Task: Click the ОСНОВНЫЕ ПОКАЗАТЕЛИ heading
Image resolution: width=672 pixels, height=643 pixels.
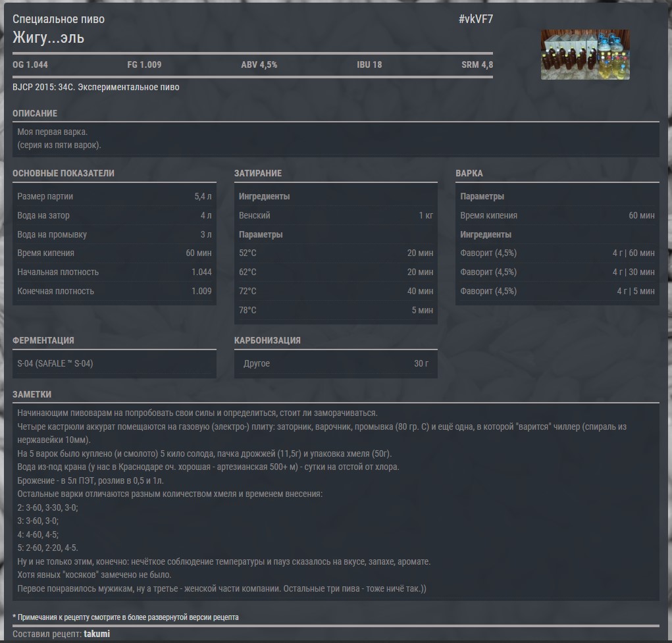Action: [63, 173]
